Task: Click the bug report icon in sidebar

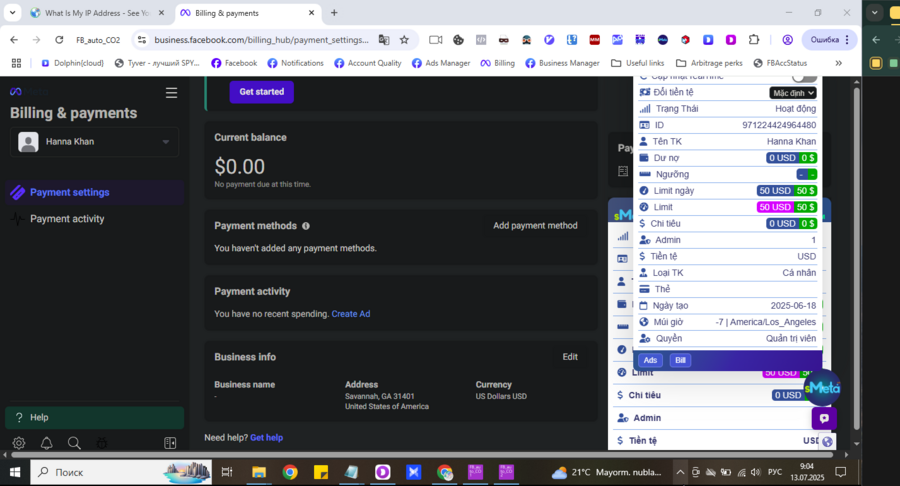Action: click(x=101, y=443)
